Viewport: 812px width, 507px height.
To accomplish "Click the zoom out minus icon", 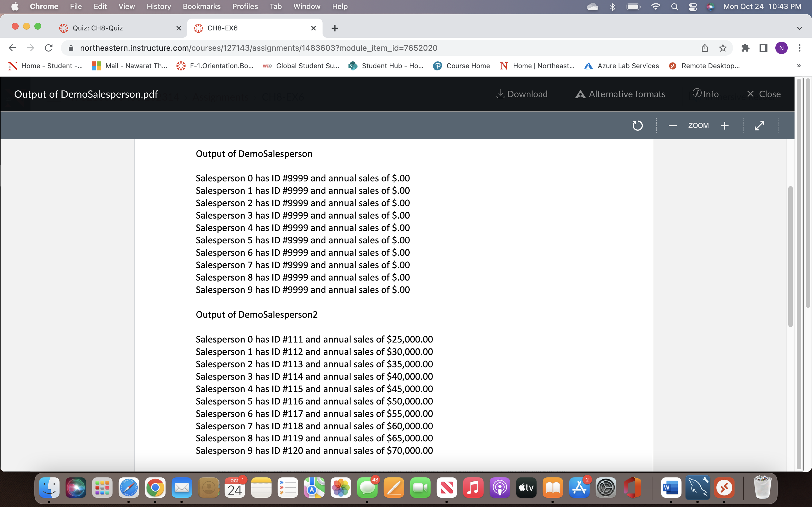I will click(673, 125).
